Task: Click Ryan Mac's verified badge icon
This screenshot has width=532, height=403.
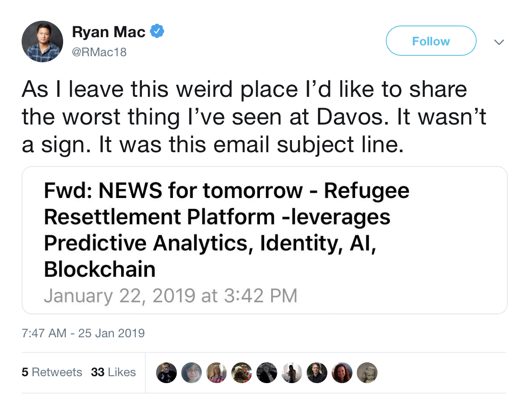Action: tap(157, 30)
